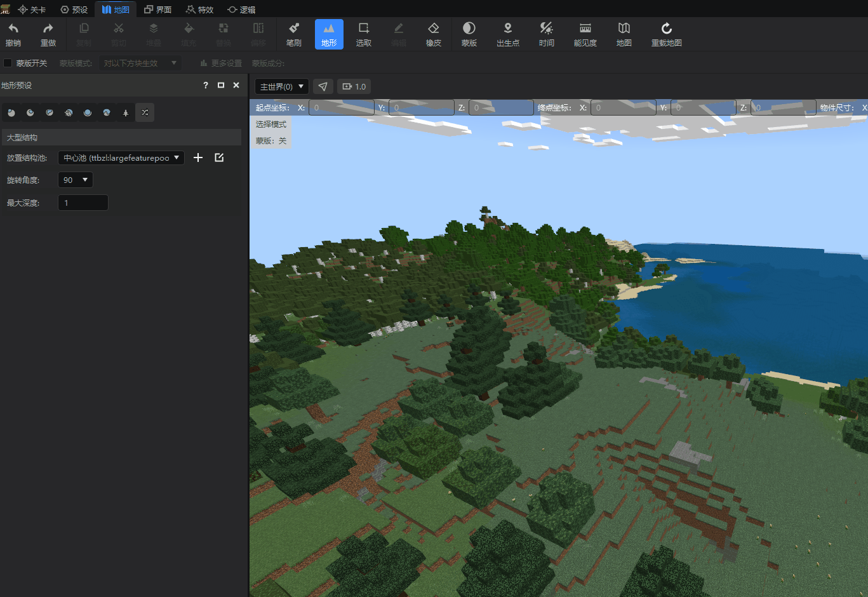Switch to the 逻辑 tab
Image resolution: width=868 pixels, height=597 pixels.
241,10
